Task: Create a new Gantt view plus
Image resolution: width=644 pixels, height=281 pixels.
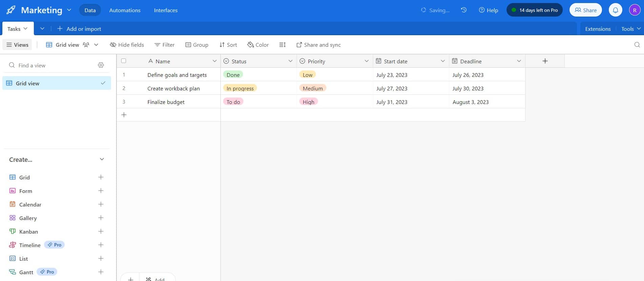Action: [x=101, y=272]
